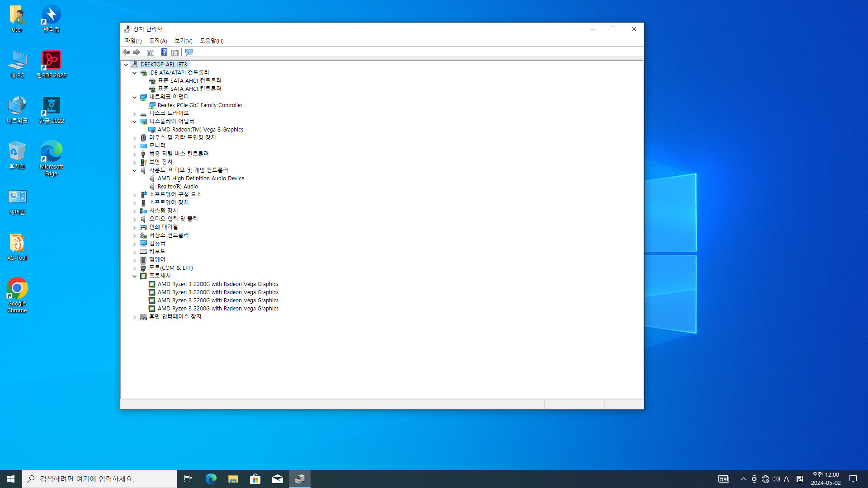The height and width of the screenshot is (488, 868).
Task: Open the notification center icon
Action: [x=853, y=479]
